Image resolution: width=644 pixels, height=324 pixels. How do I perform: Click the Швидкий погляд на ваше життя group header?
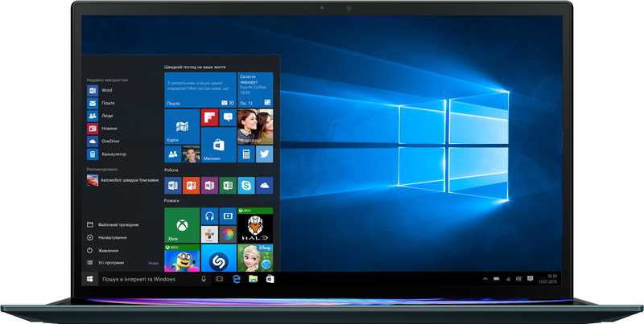pos(195,67)
